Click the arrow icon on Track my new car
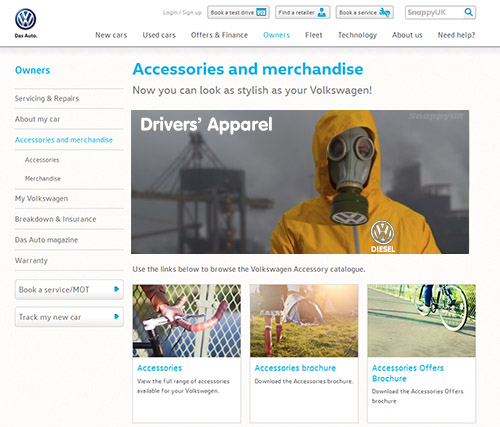 (116, 316)
